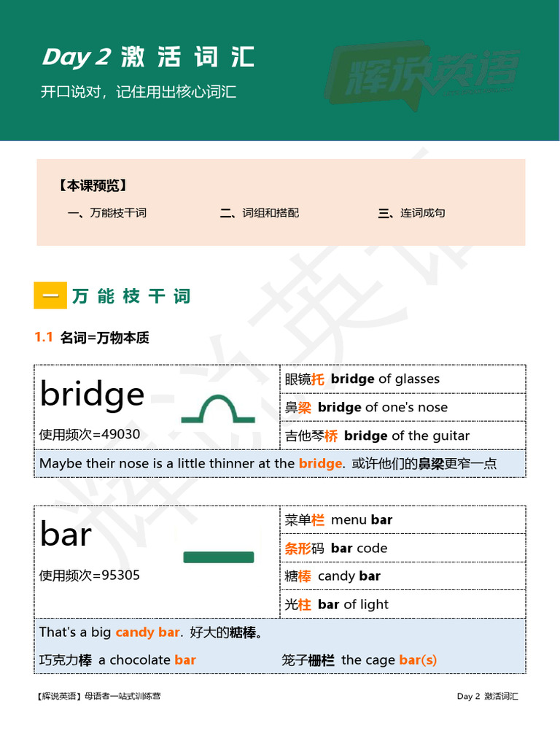The width and height of the screenshot is (560, 747).
Task: Click the sentence 'That's a big candy bar'
Action: (x=111, y=632)
